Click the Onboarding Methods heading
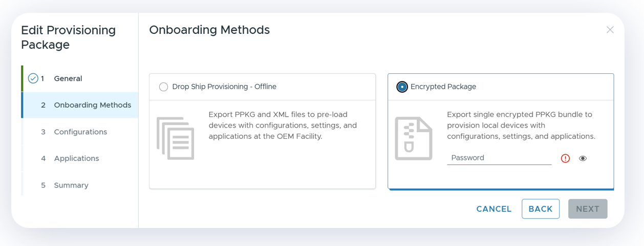Viewport: 644px width, 246px height. 209,30
